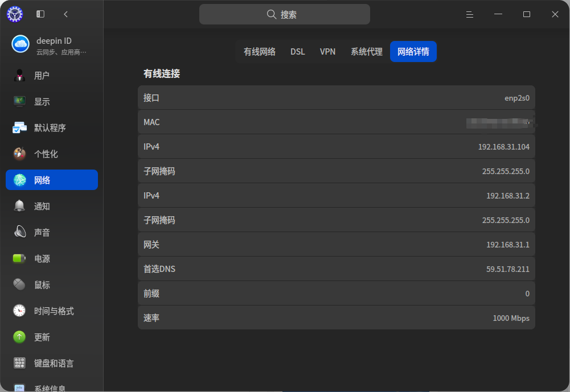
Task: Click the Control Center gear logo icon
Action: pyautogui.click(x=15, y=14)
